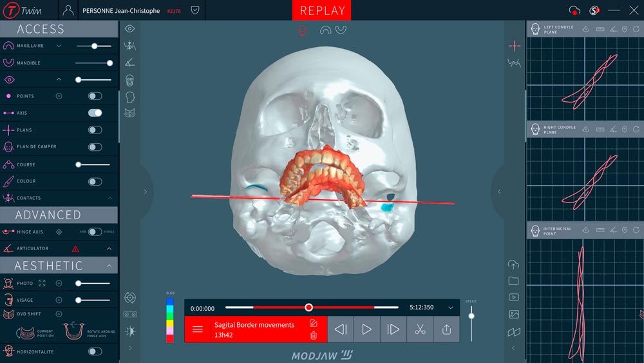The image size is (644, 363).
Task: Collapse the Aesthetic section
Action: click(109, 266)
